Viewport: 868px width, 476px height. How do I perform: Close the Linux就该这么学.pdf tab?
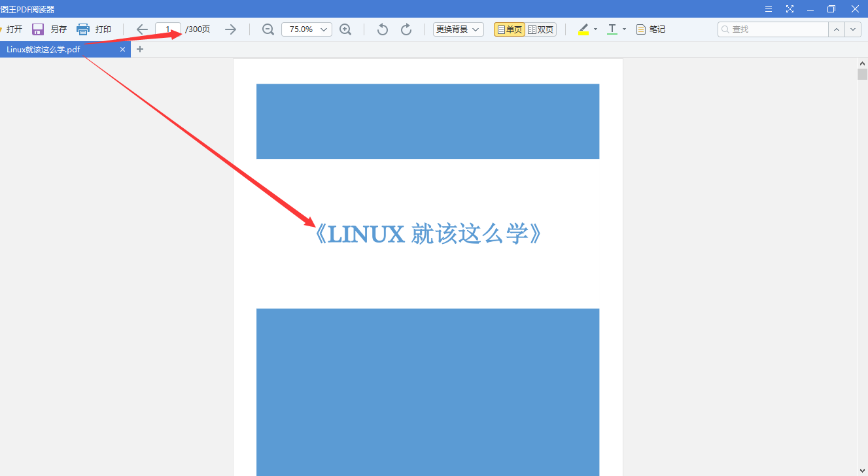click(122, 50)
